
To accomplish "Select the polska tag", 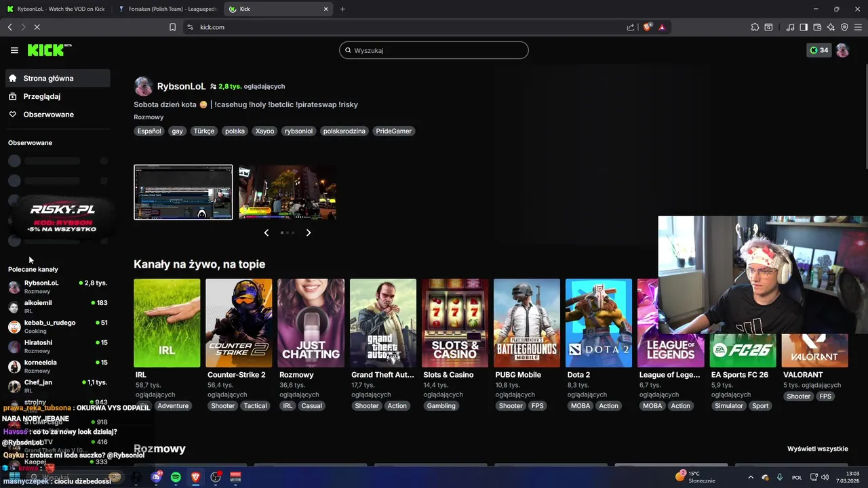I will tap(235, 131).
